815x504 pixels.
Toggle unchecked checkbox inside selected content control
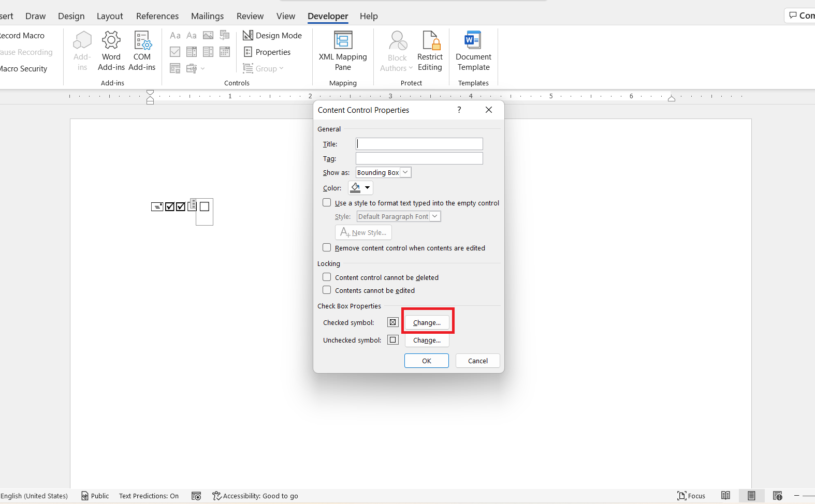205,206
